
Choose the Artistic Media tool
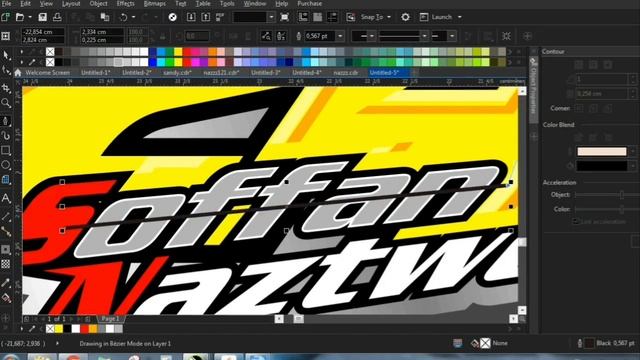click(6, 135)
